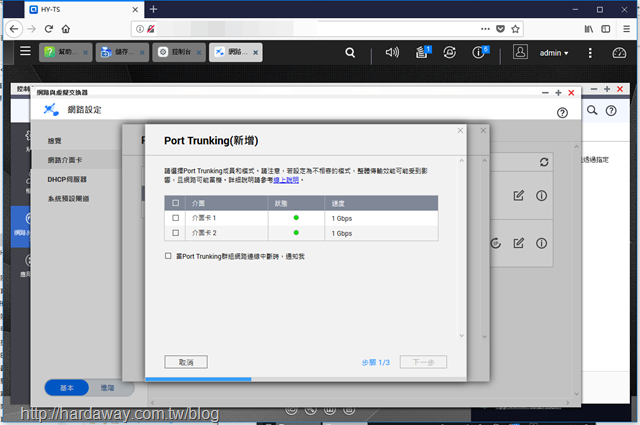Click renew icon on second adapter row
640x425 pixels.
[x=495, y=243]
